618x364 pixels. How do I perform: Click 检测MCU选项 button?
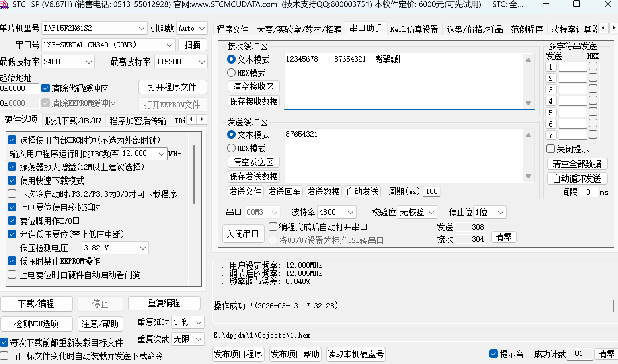pos(36,324)
